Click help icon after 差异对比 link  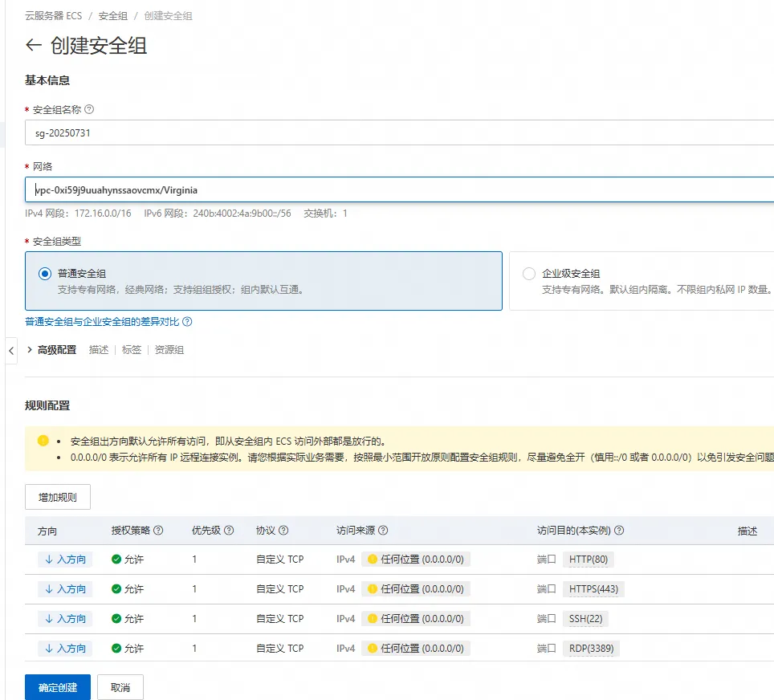point(187,322)
